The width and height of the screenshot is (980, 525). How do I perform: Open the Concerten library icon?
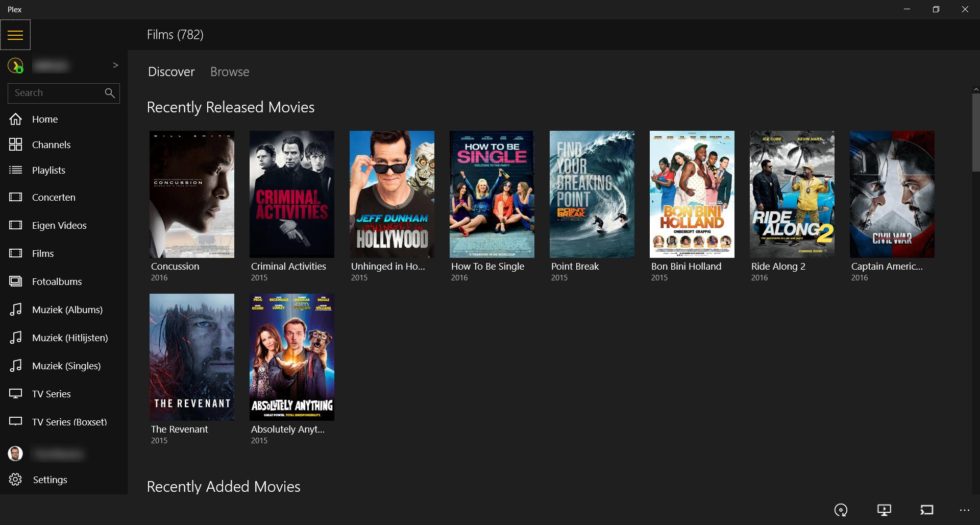pyautogui.click(x=16, y=197)
